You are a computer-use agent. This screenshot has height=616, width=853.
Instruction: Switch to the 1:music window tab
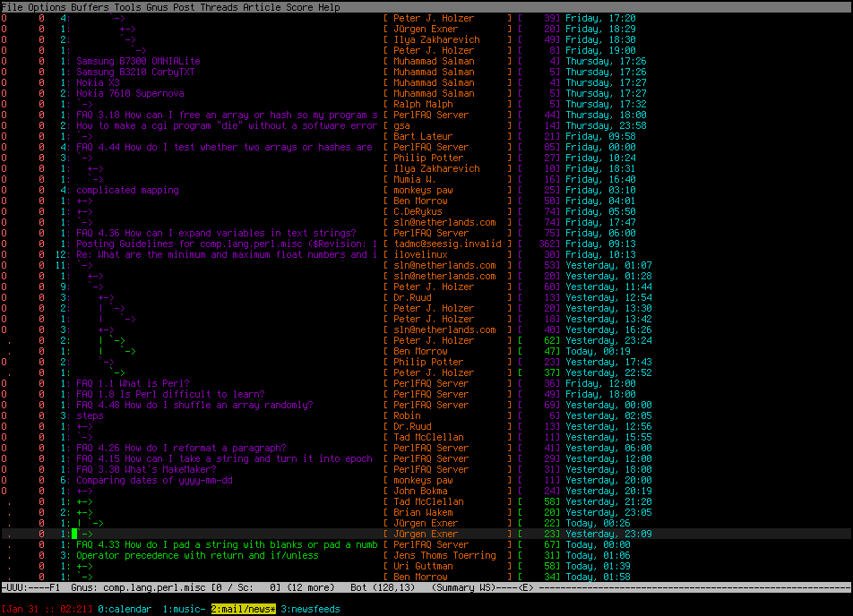click(x=184, y=609)
